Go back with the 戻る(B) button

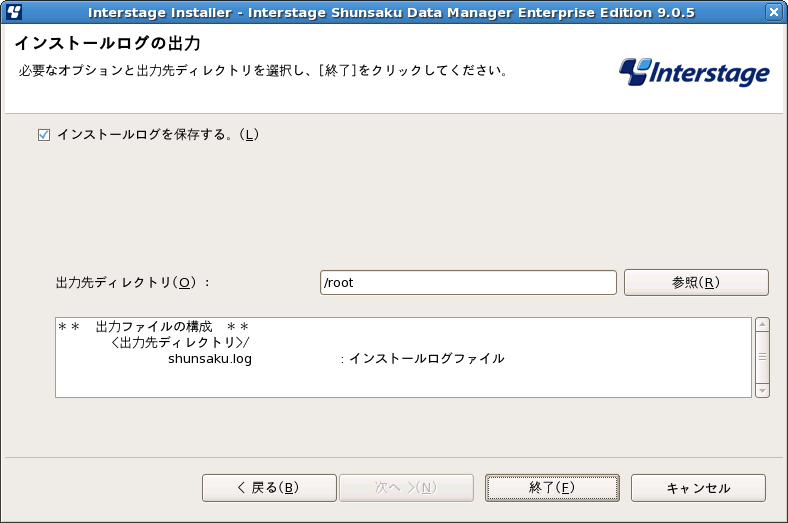269,488
